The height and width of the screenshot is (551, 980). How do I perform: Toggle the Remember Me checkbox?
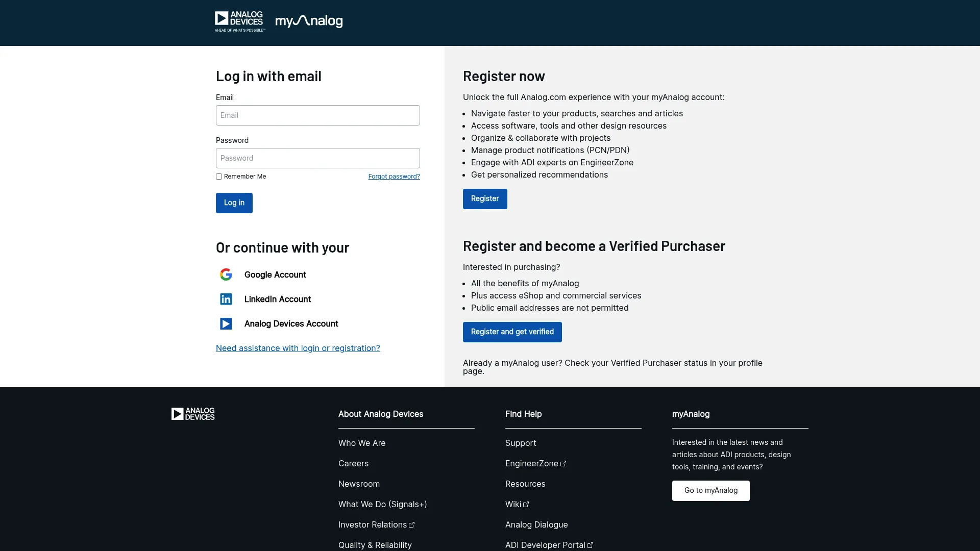tap(219, 177)
